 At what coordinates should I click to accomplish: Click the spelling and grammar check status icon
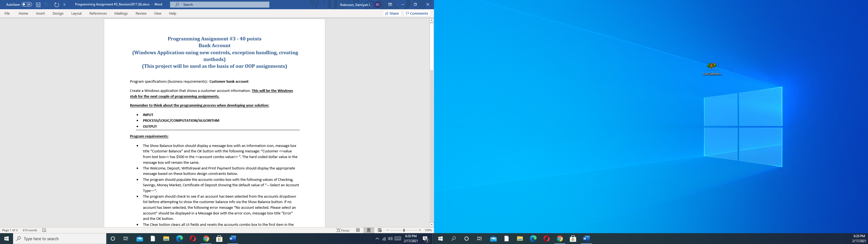point(44,230)
